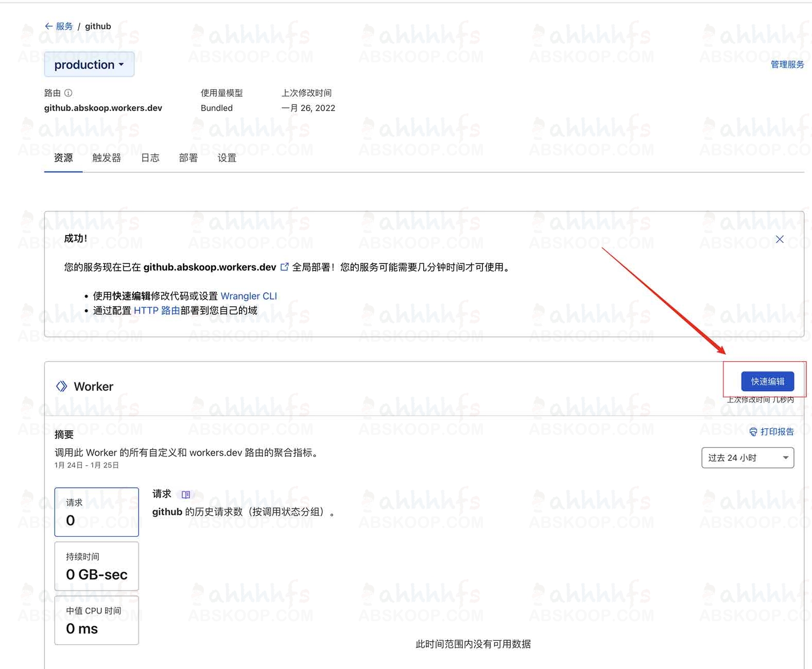
Task: Open the 过去 24 小时 time range dropdown
Action: (x=747, y=458)
